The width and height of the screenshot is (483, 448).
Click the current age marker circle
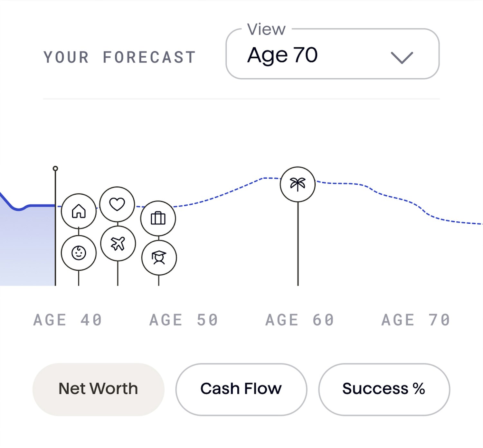55,168
